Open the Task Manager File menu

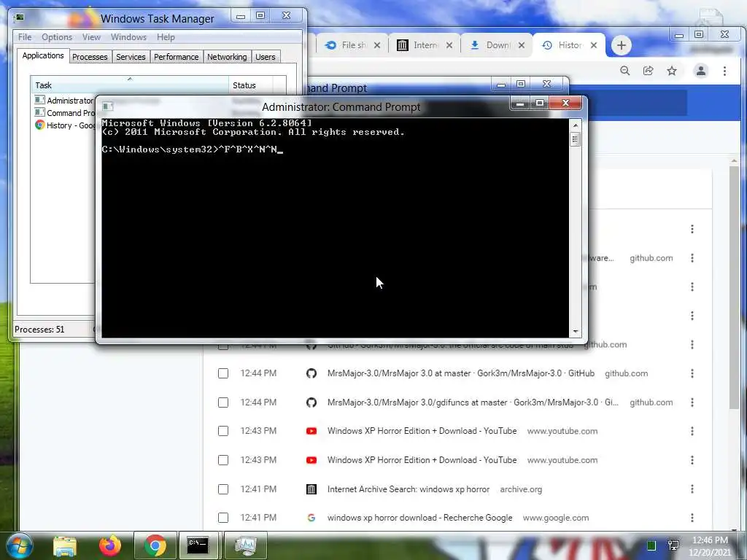pyautogui.click(x=25, y=36)
